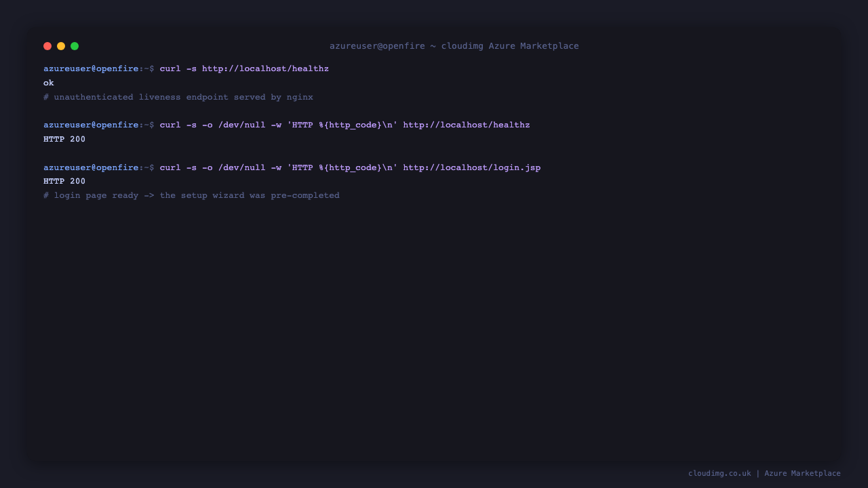Click the curl command ending in 'login.jsp'
Image resolution: width=868 pixels, height=488 pixels.
click(x=351, y=168)
